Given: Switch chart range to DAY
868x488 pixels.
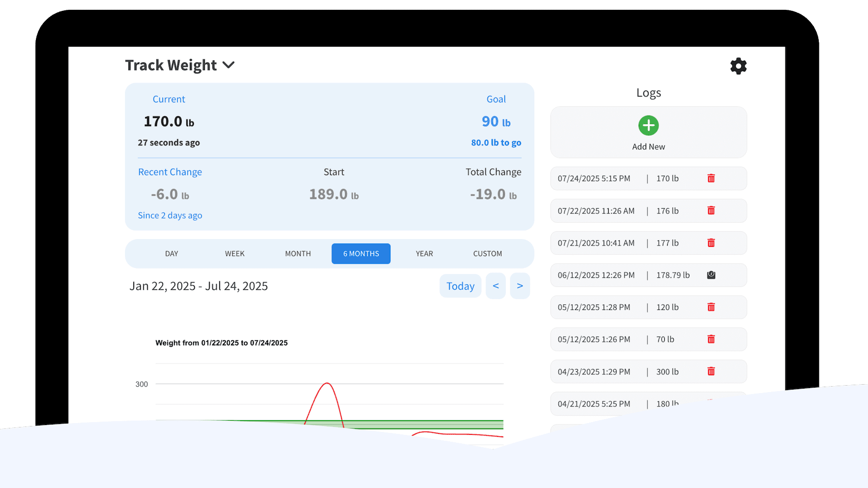Looking at the screenshot, I should [172, 254].
